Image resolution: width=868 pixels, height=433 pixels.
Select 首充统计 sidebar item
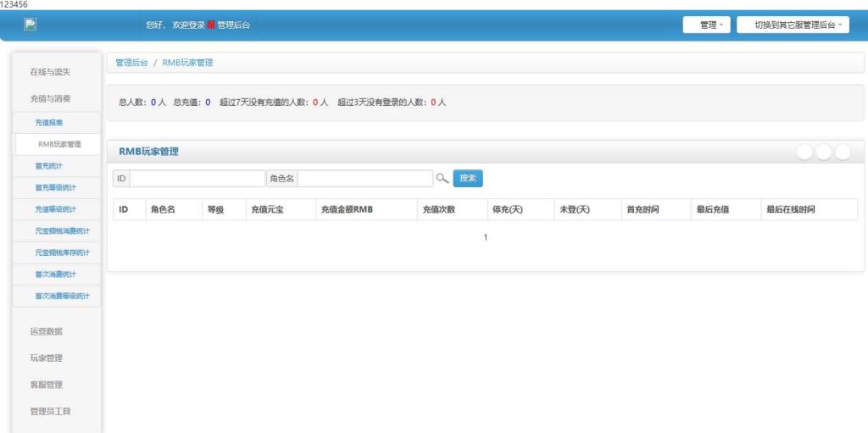tap(48, 166)
